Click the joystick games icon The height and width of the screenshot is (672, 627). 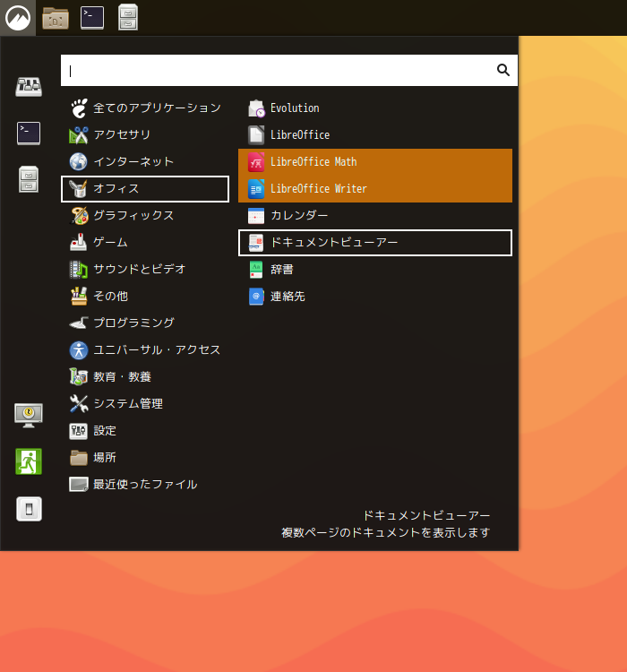coord(79,242)
